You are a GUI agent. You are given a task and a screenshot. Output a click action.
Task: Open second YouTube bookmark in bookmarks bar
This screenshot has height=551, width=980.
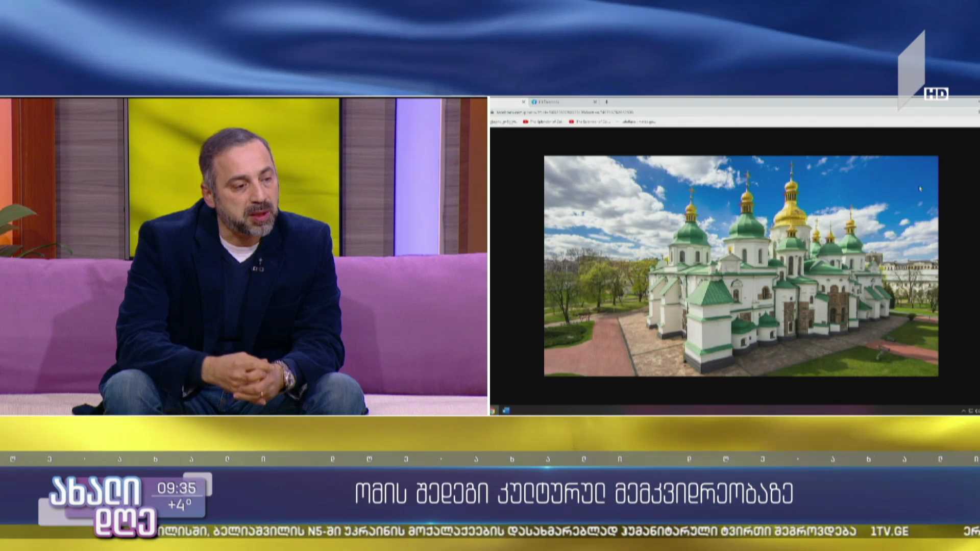[589, 122]
